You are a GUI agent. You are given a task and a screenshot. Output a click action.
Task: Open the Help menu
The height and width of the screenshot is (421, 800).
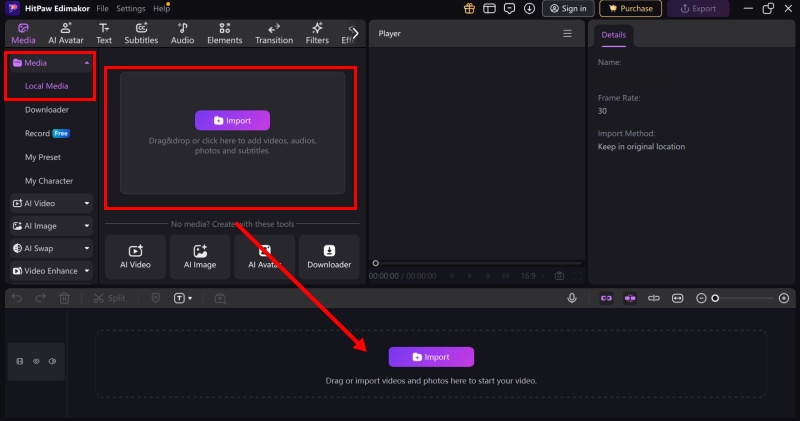(x=161, y=9)
